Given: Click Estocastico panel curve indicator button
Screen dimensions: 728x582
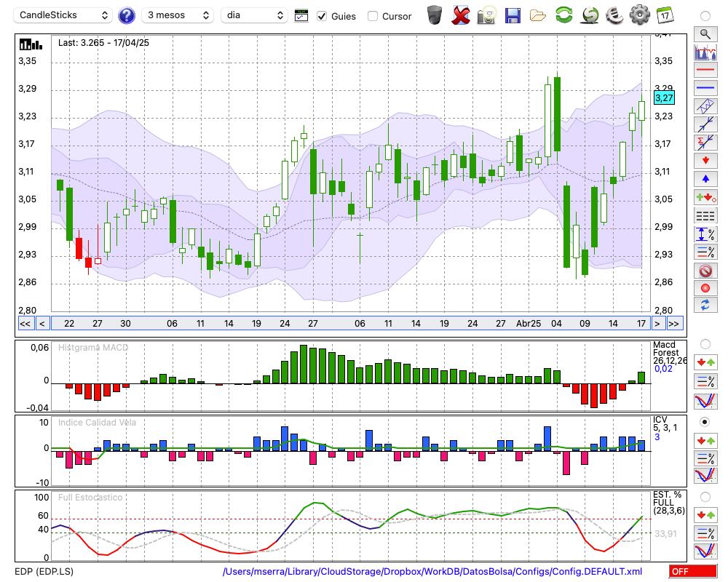Looking at the screenshot, I should tap(705, 551).
